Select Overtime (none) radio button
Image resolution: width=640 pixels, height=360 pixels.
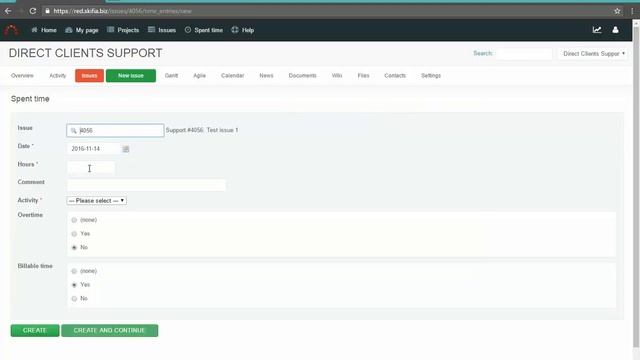point(74,220)
